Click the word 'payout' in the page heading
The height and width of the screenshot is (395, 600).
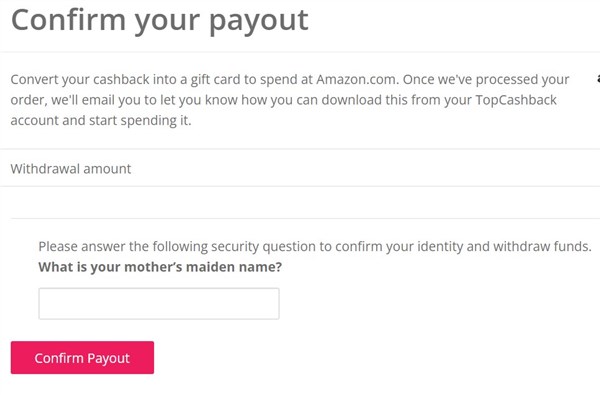(x=259, y=22)
